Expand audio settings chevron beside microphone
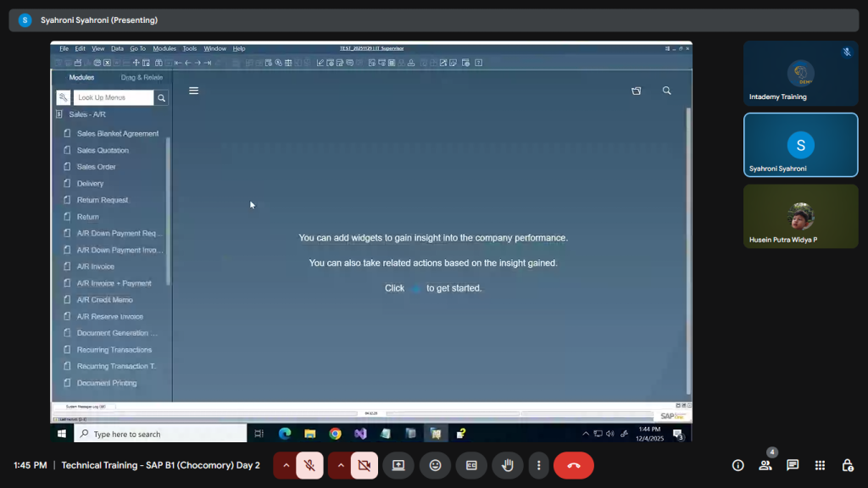Screen dimensions: 868x488 coord(286,465)
